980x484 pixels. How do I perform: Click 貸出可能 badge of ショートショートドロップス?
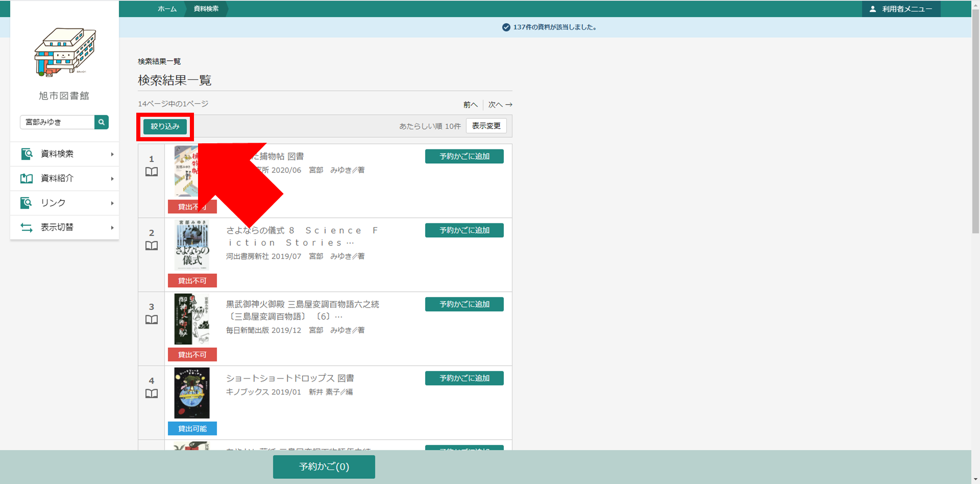(x=192, y=429)
